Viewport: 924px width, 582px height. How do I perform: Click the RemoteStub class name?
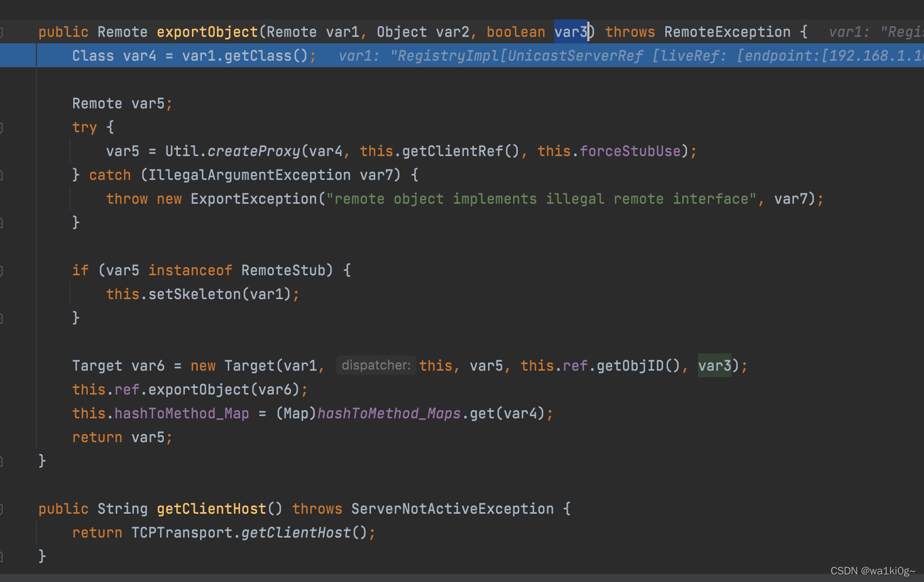(283, 270)
